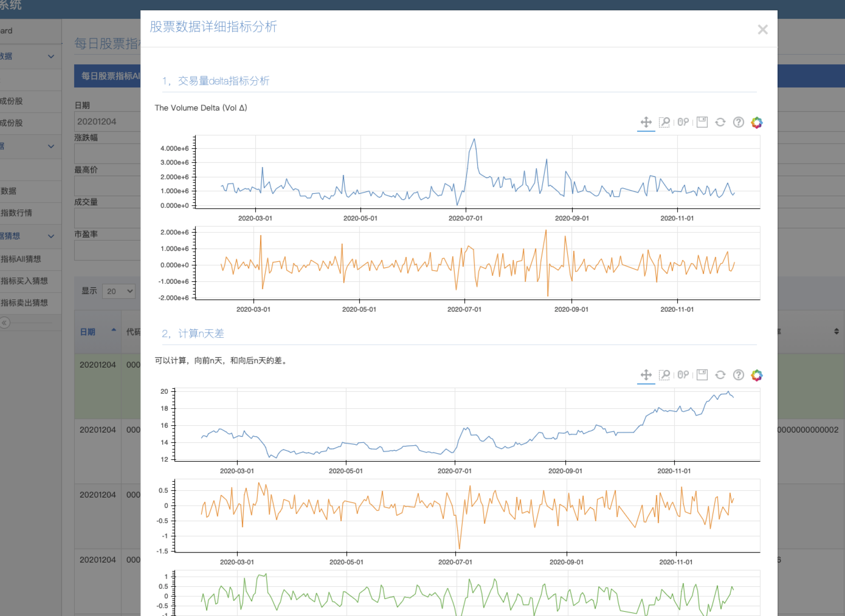845x616 pixels.
Task: Click the dialog title 股票数据详细指标分析
Action: [x=213, y=27]
